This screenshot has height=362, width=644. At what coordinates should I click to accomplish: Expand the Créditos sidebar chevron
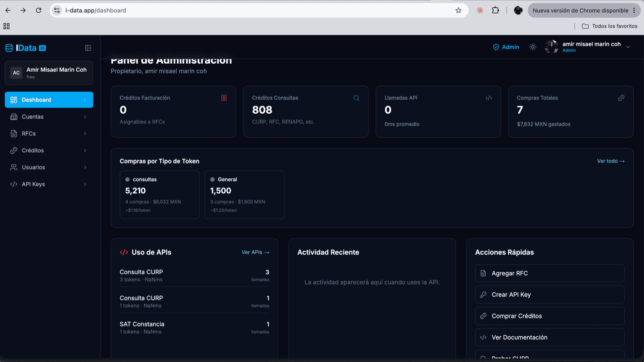[x=85, y=151]
